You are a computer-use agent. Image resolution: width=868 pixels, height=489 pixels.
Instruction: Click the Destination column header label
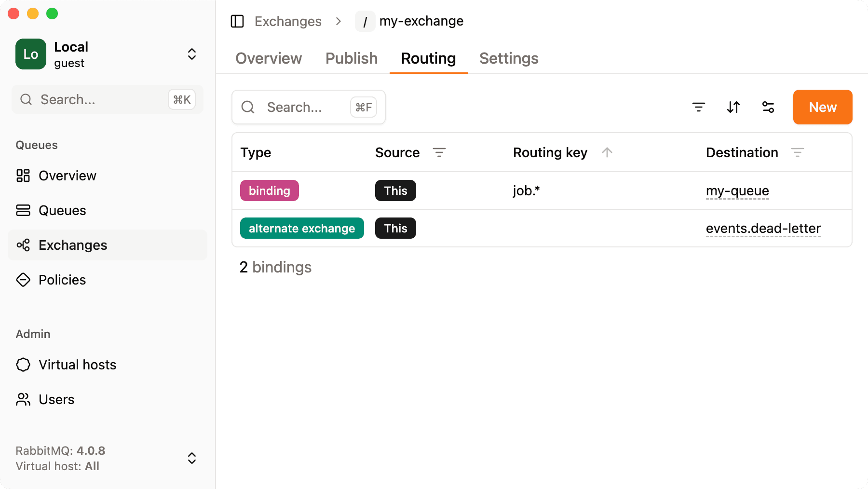click(742, 152)
